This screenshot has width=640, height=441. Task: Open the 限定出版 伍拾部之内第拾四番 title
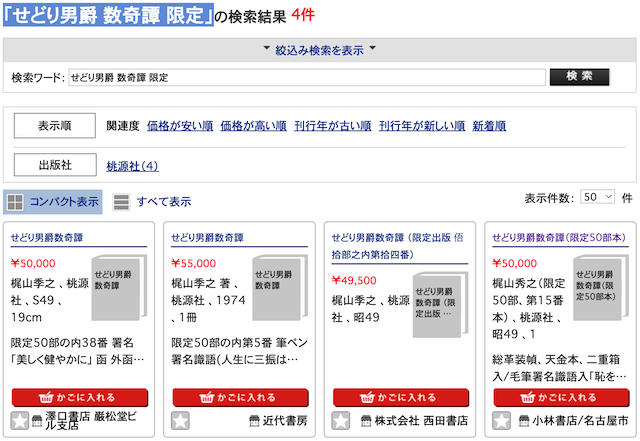coord(398,246)
